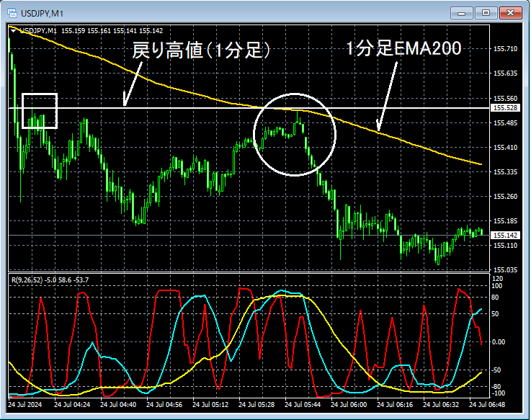Click the 24 Jul 04:56 time label
Viewport: 531px width, 420px height.
click(x=164, y=405)
